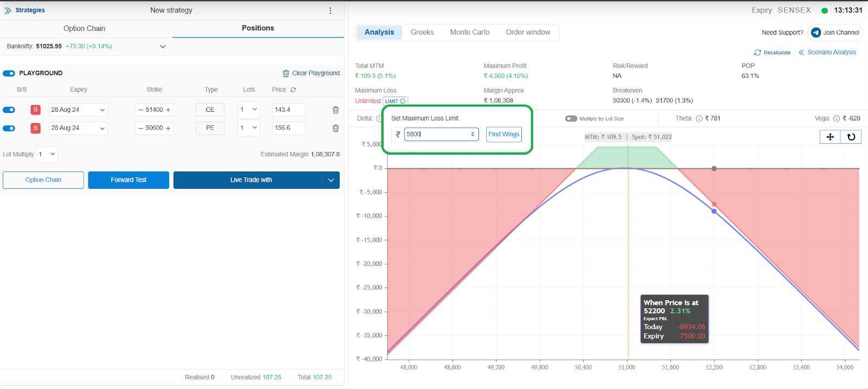Open the Order window tab
Viewport: 868px width, 389px height.
coord(528,33)
